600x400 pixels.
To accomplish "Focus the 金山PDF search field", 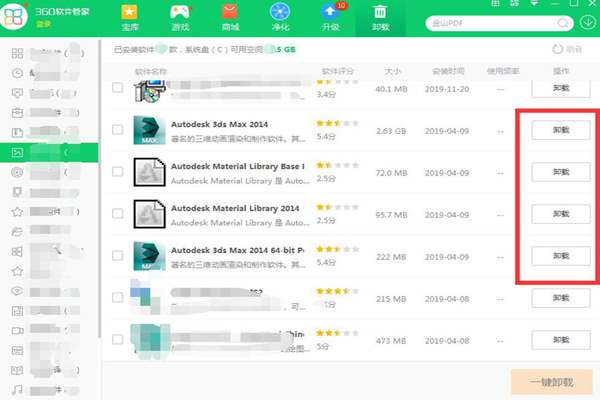I will tap(494, 23).
